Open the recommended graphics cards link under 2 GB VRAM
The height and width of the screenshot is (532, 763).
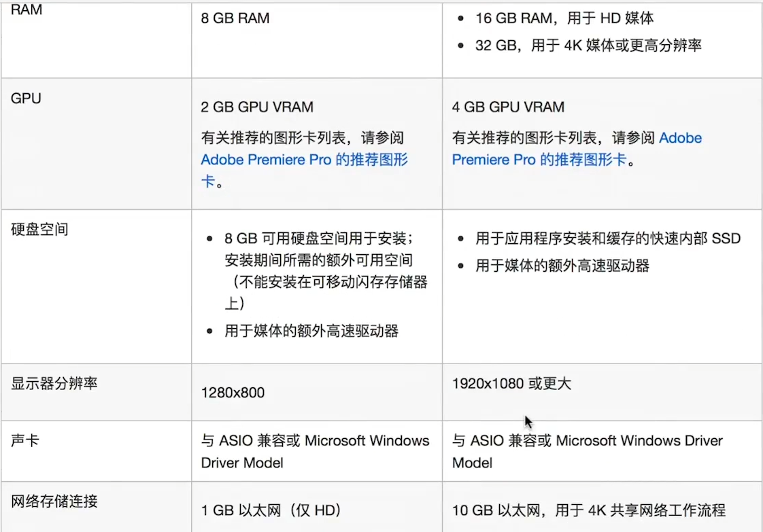pos(304,160)
